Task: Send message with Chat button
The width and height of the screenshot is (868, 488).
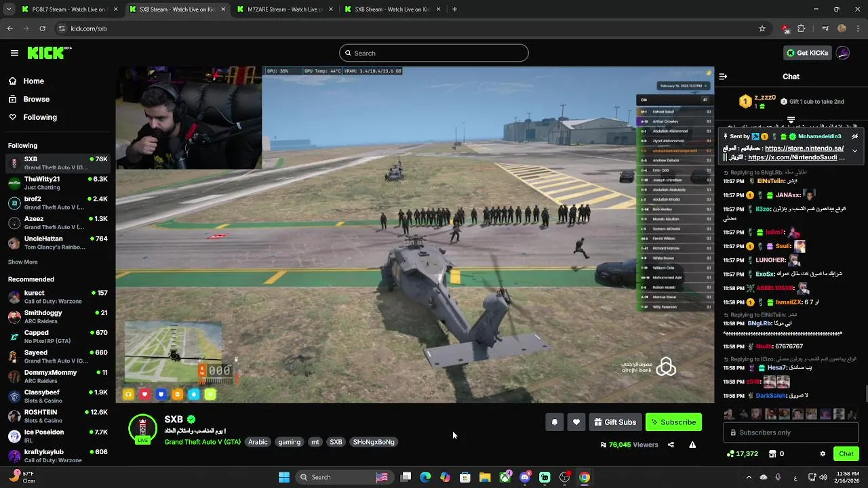Action: [x=846, y=454]
